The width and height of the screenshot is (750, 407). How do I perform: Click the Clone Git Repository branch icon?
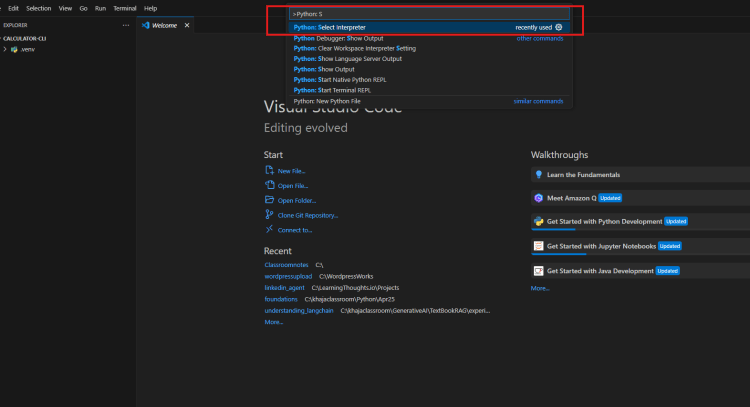[269, 215]
